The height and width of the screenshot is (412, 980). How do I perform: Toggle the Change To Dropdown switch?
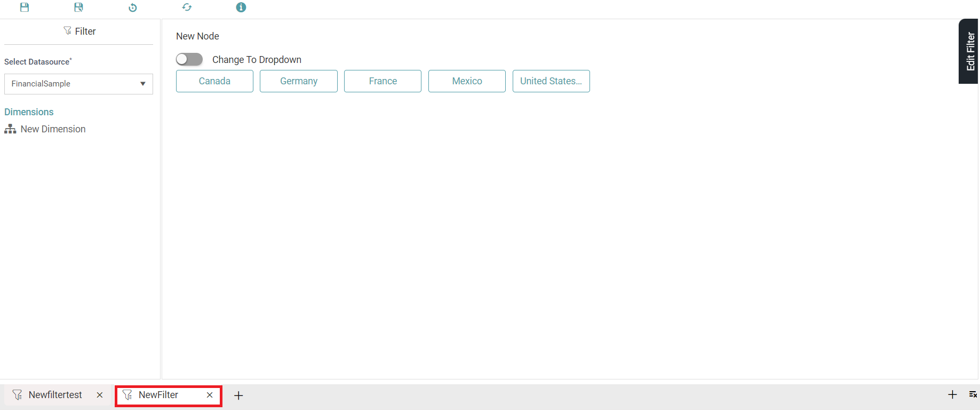[189, 59]
